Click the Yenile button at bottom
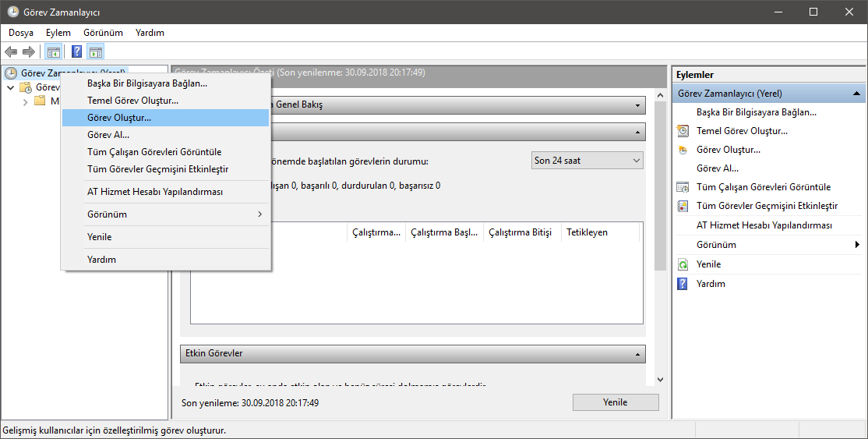 coord(616,402)
